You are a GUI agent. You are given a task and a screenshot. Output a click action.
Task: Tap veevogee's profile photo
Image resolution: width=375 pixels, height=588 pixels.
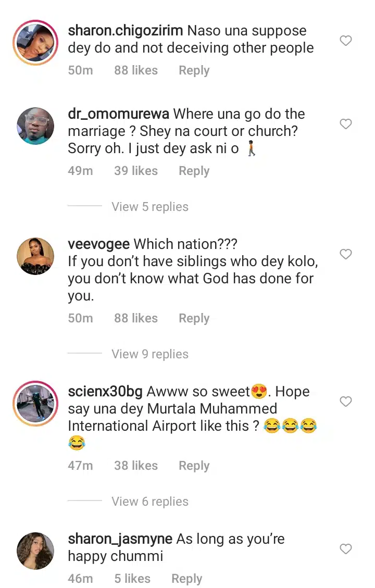35,257
